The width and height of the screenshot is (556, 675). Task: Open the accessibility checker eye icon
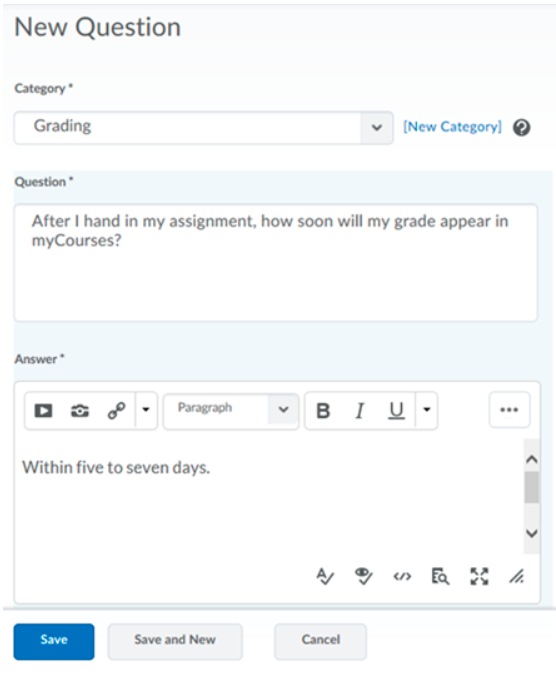[363, 576]
